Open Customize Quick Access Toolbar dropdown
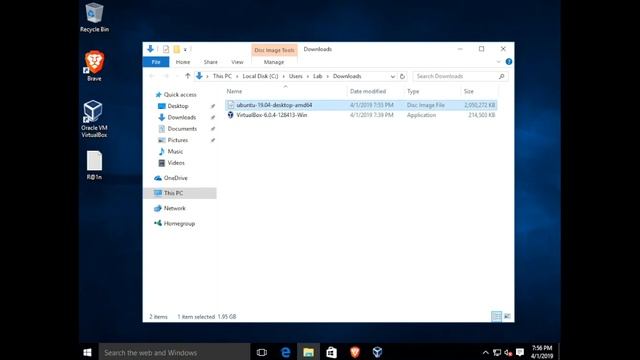 pos(185,50)
